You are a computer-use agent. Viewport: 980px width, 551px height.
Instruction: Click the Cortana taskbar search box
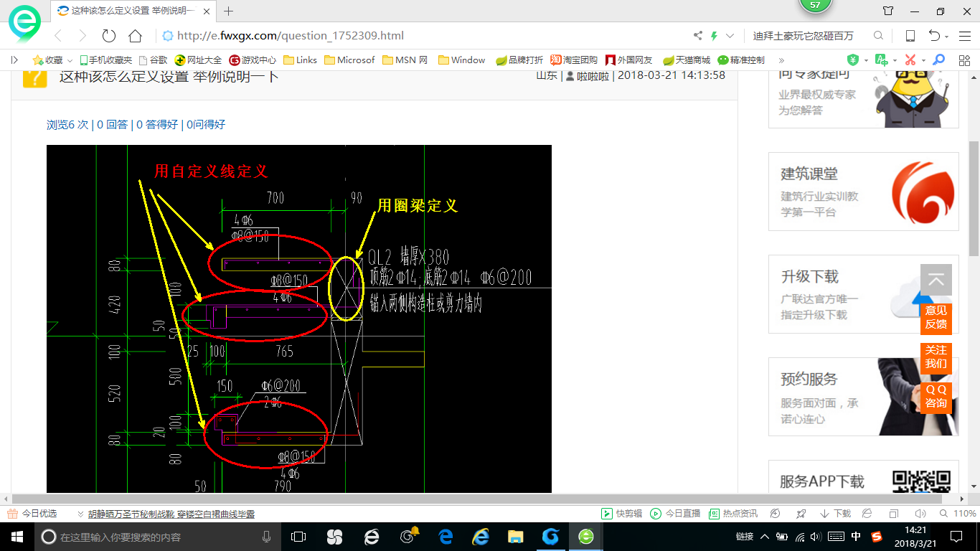pyautogui.click(x=157, y=537)
